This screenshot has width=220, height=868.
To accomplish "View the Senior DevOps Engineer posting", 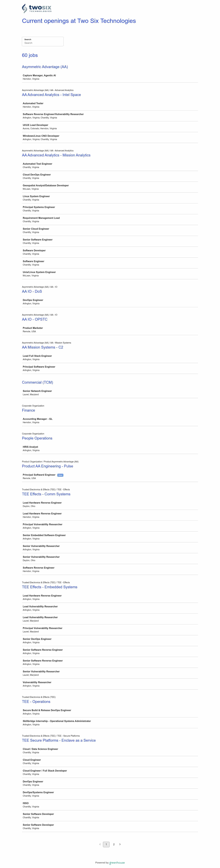I will point(37,639).
